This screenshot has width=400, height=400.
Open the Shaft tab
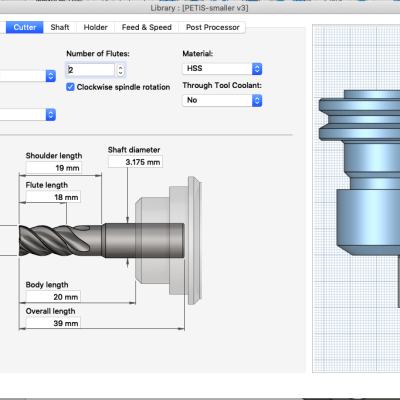60,27
